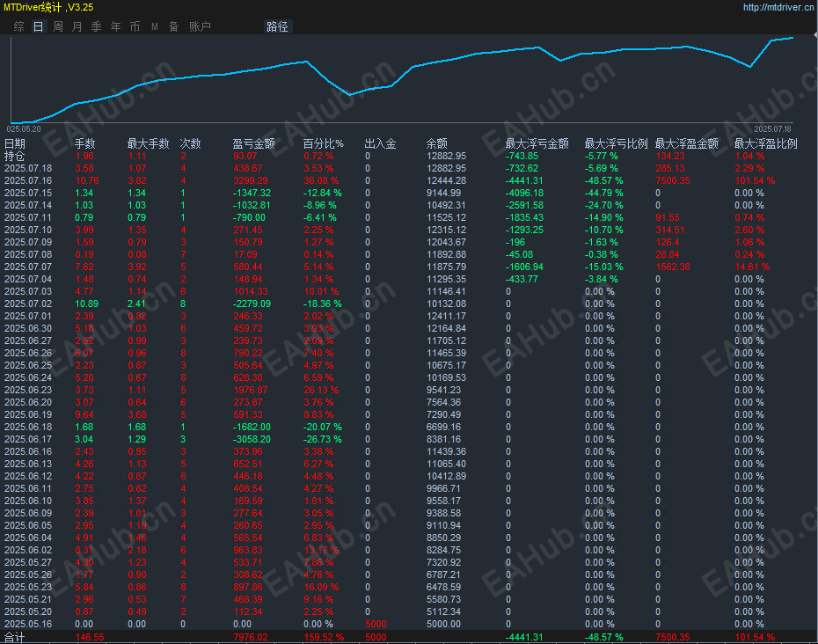Click the 合计 totals row label
The width and height of the screenshot is (818, 644).
point(15,637)
